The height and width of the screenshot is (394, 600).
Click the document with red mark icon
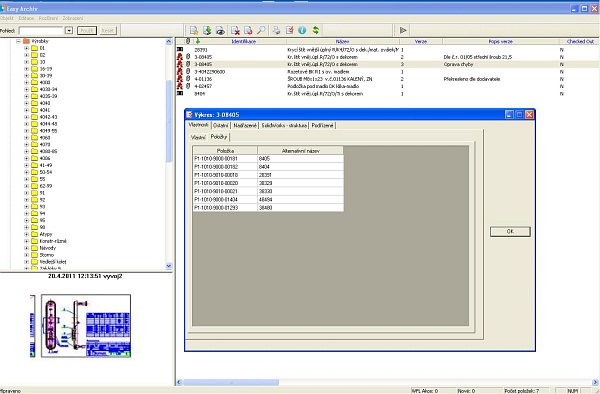[248, 31]
